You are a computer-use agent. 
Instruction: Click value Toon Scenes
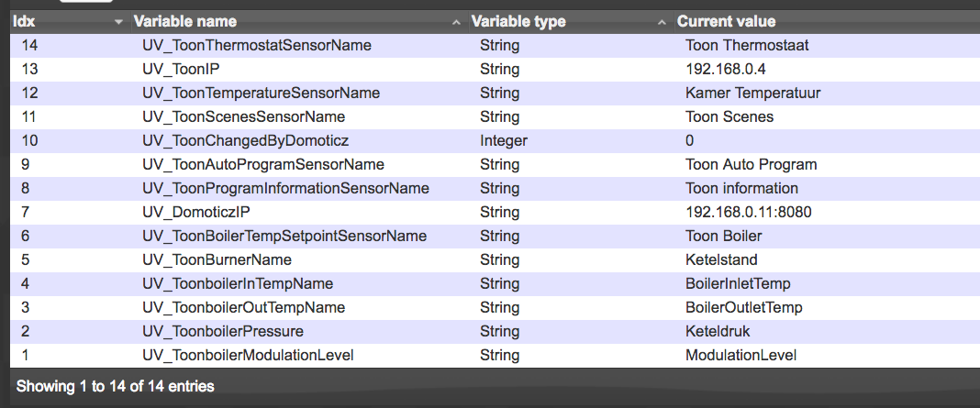[x=729, y=116]
